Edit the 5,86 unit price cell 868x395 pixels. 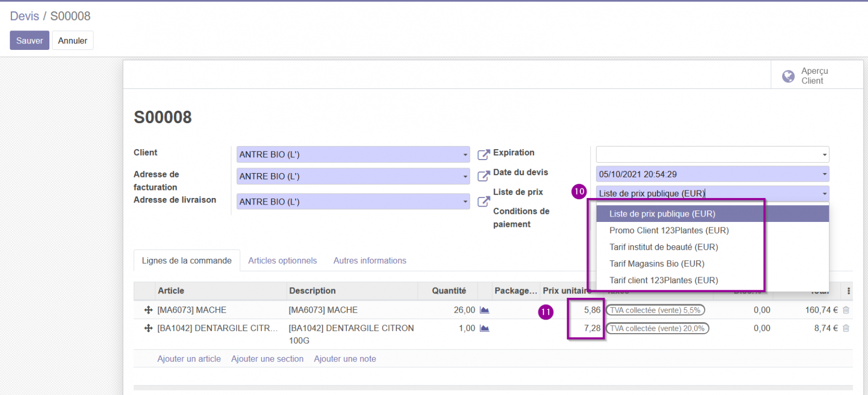[585, 310]
